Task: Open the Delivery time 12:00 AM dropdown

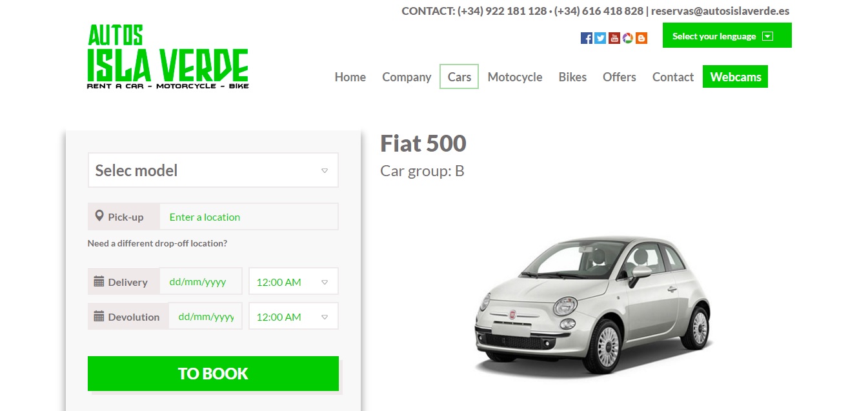Action: pyautogui.click(x=294, y=281)
